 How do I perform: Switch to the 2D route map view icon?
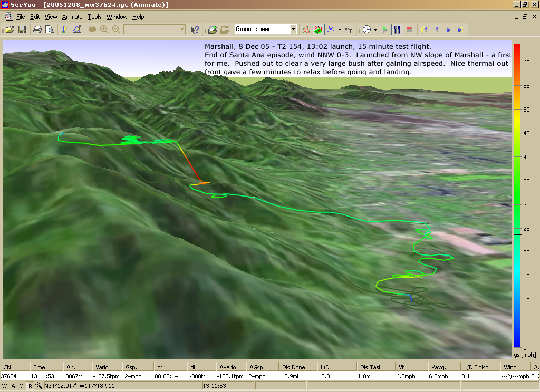pyautogui.click(x=306, y=30)
